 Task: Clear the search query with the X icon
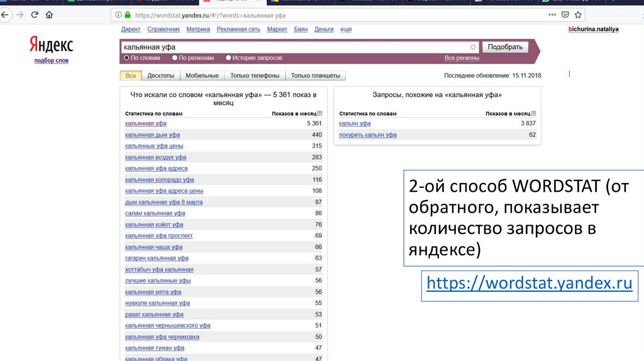[x=473, y=47]
